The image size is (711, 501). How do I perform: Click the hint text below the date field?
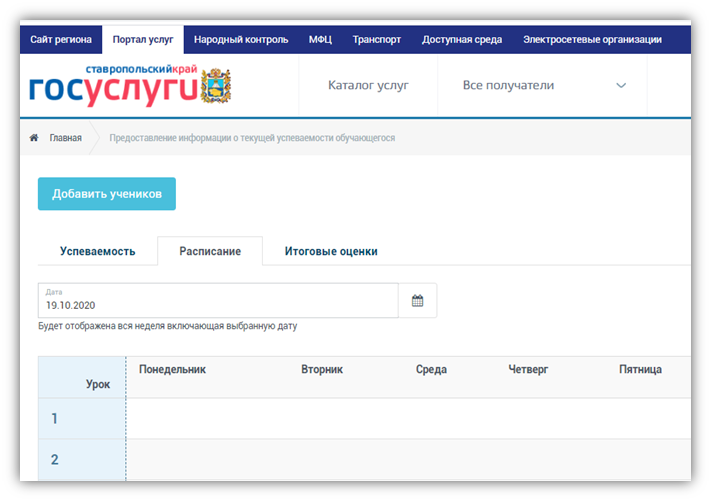click(168, 326)
